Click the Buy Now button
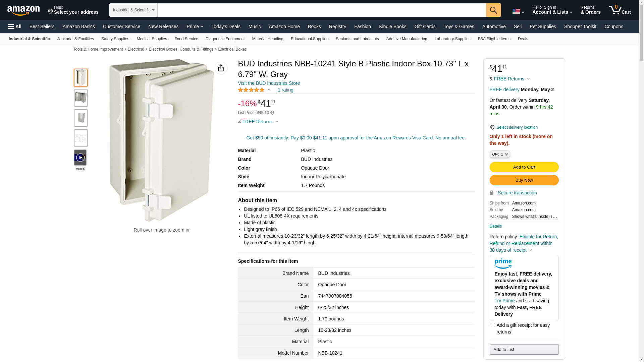The image size is (644, 362). [524, 180]
